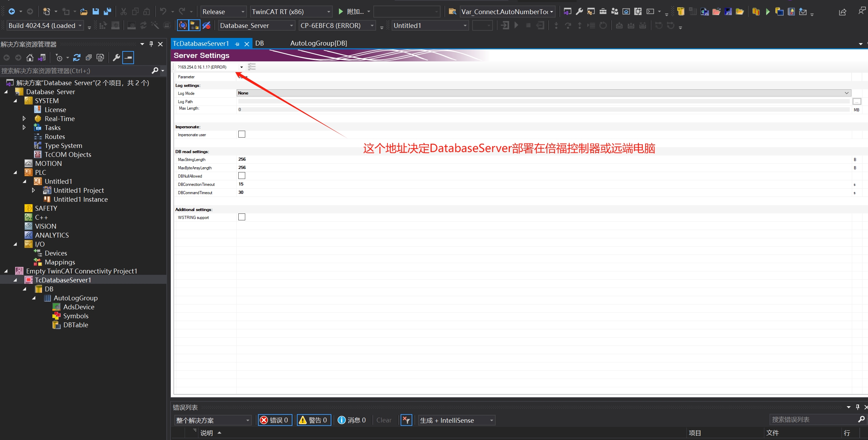Click the 警告 0 warnings filter button

tap(314, 420)
